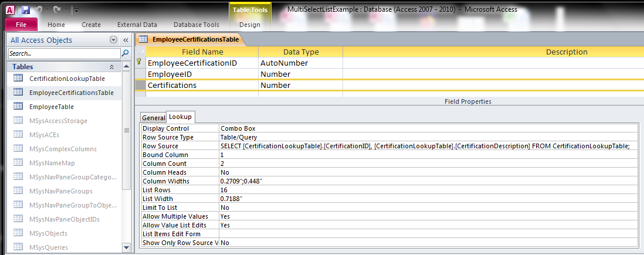
Task: Click the Number data type for EmployeeID
Action: 301,74
